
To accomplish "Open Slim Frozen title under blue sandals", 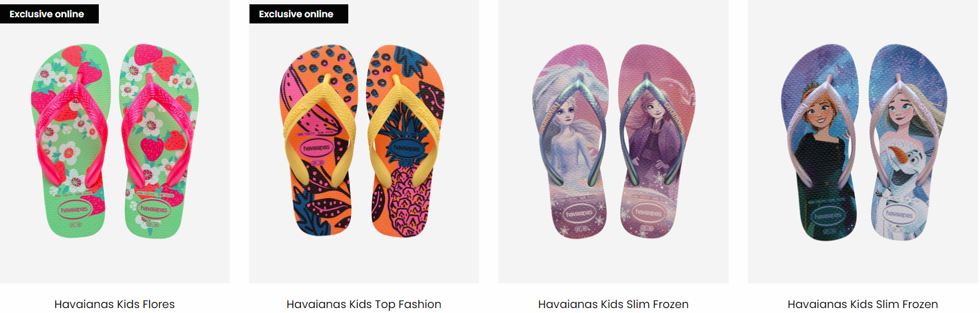I will 863,304.
